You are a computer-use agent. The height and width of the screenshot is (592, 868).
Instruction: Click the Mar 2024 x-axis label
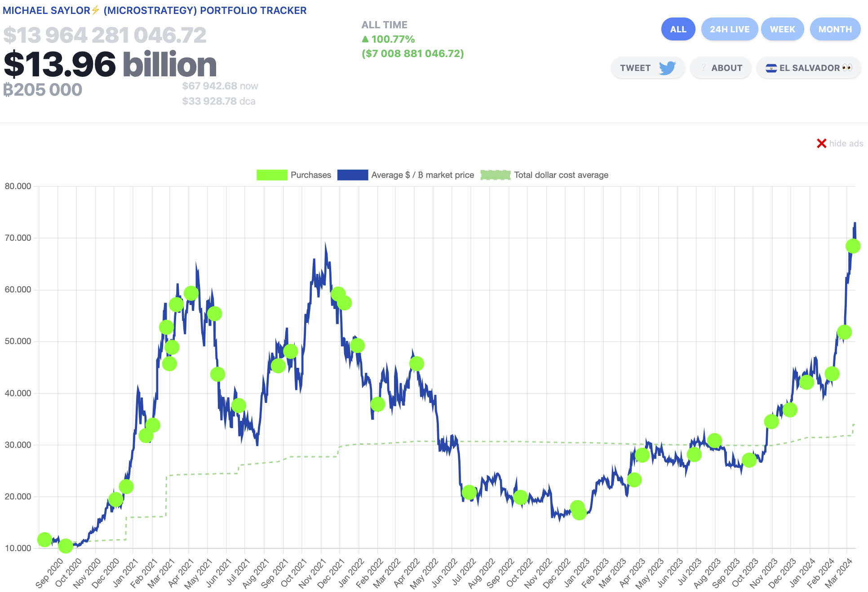pyautogui.click(x=838, y=573)
